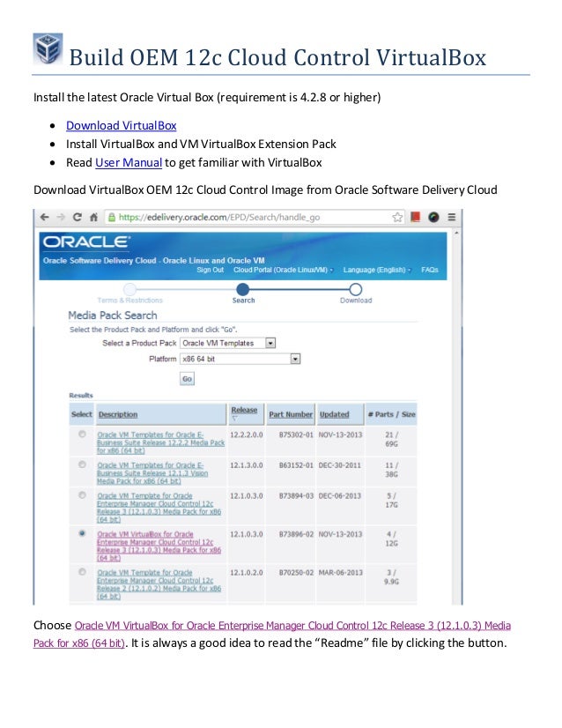The image size is (562, 728).
Task: Click the Media Pack Search heading
Action: click(x=113, y=316)
